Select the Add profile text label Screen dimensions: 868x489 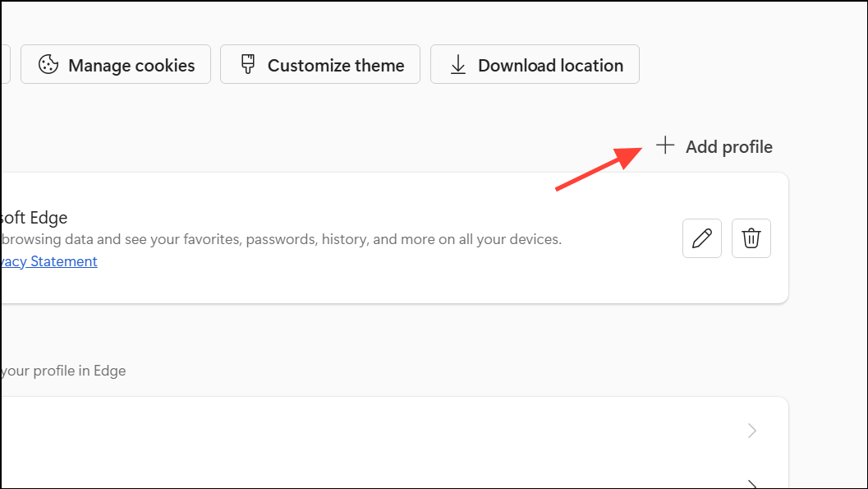coord(728,147)
